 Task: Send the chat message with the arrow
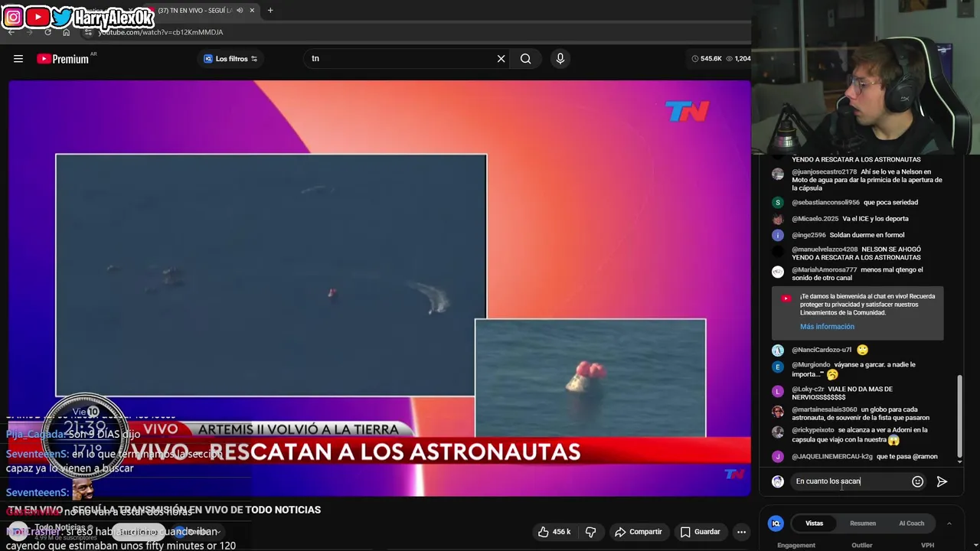[942, 481]
